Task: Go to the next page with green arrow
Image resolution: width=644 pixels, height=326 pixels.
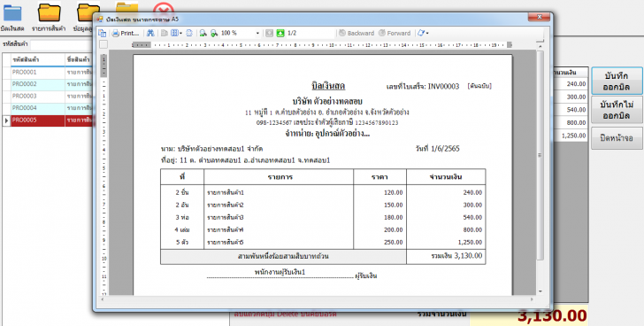Action: click(280, 33)
